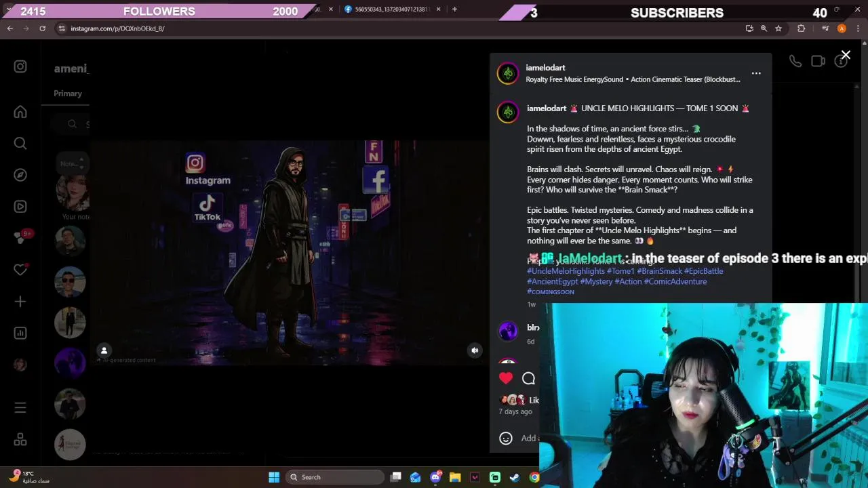868x488 pixels.
Task: Open hashtag #AncientEgypt
Action: click(552, 281)
